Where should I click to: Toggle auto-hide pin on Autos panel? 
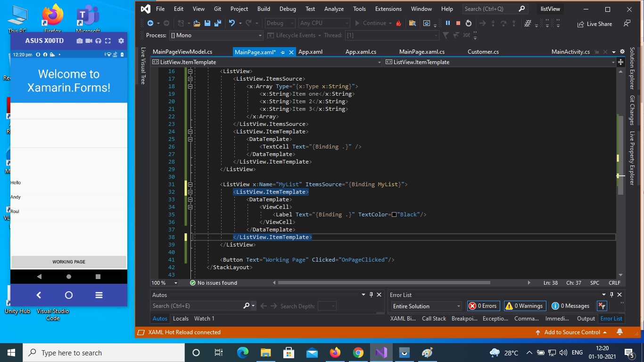tap(372, 295)
